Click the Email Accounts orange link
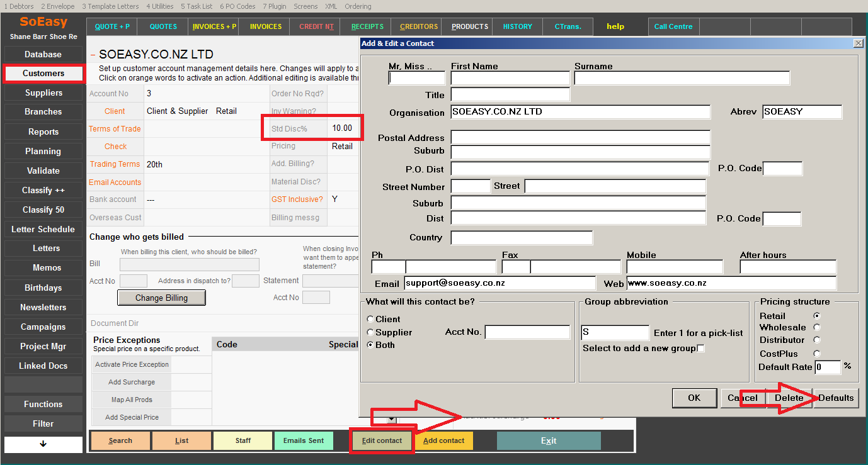The image size is (868, 465). coord(115,182)
